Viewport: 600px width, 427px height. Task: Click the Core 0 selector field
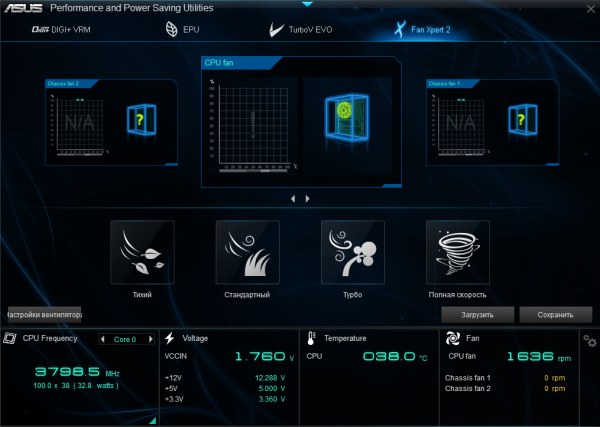[x=127, y=339]
